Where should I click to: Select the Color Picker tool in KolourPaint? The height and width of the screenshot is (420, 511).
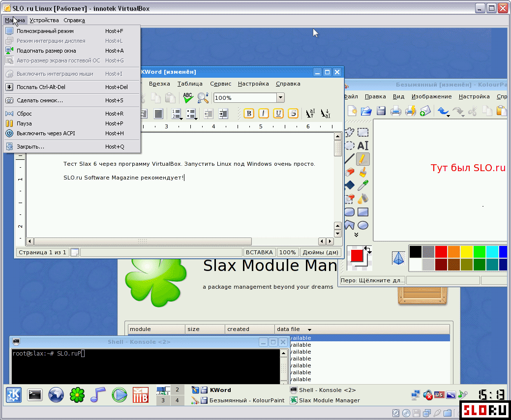[363, 185]
